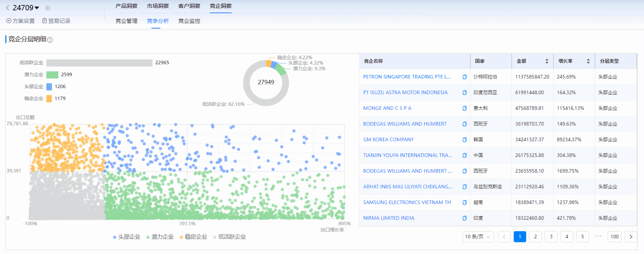Open the 24709 project dropdown
Viewport: 644px width, 254px height.
[x=37, y=8]
